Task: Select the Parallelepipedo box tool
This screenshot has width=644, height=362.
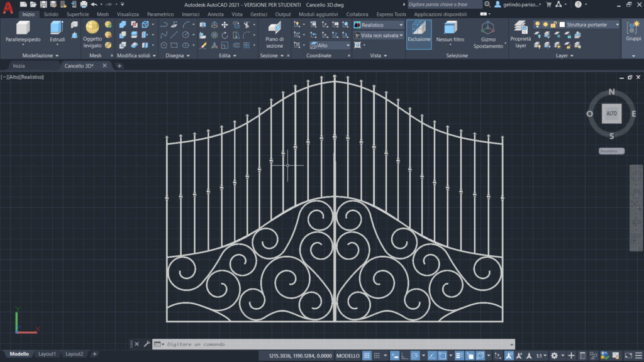Action: pyautogui.click(x=23, y=32)
